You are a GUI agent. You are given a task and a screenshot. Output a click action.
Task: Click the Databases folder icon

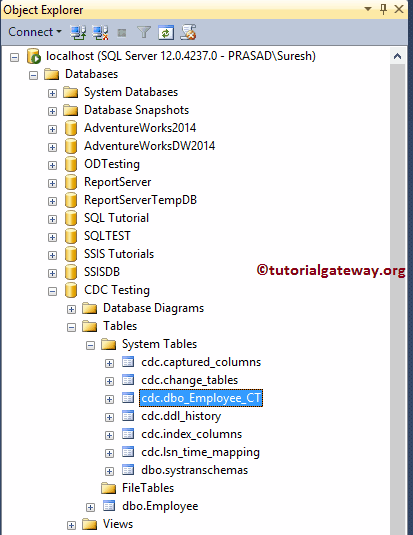(x=52, y=74)
